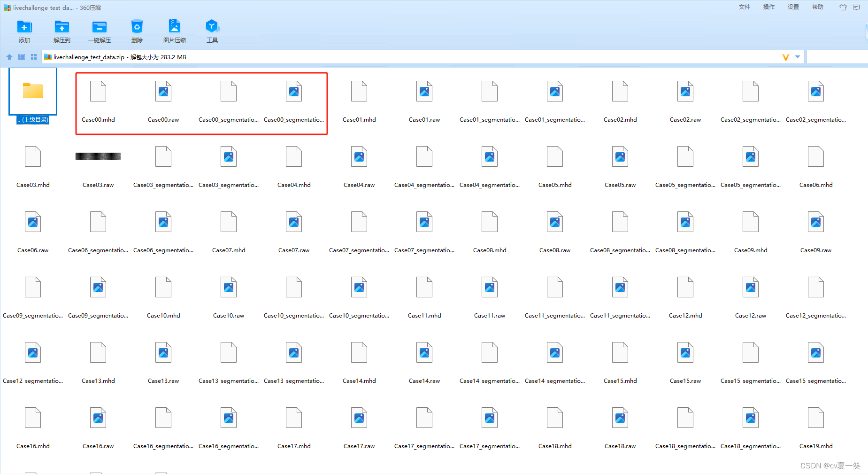The image size is (868, 474).
Task: Click the Case13.raw file name
Action: pyautogui.click(x=163, y=381)
